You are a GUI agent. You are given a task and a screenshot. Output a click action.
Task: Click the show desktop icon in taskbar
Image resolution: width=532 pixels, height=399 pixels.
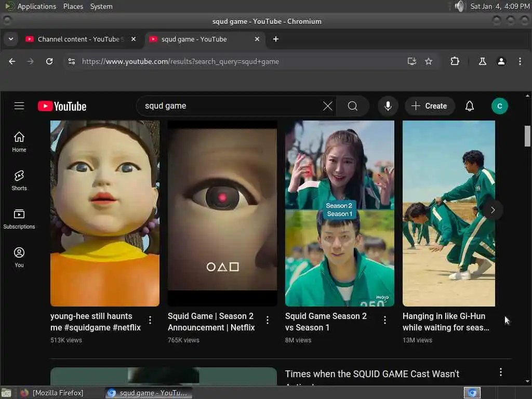[6, 393]
